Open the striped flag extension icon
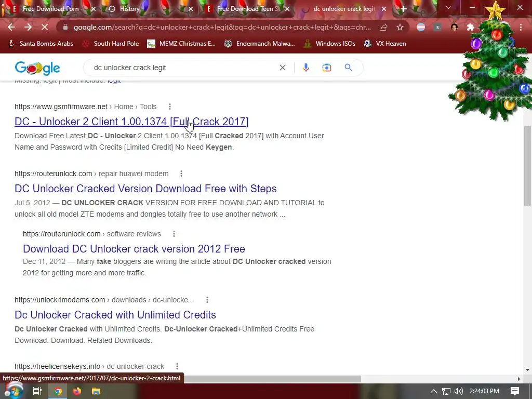Viewport: 532px width, 399px height. (x=421, y=27)
